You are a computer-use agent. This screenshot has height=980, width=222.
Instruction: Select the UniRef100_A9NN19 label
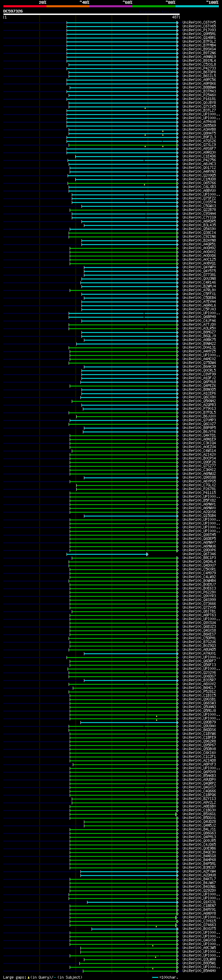point(199,57)
